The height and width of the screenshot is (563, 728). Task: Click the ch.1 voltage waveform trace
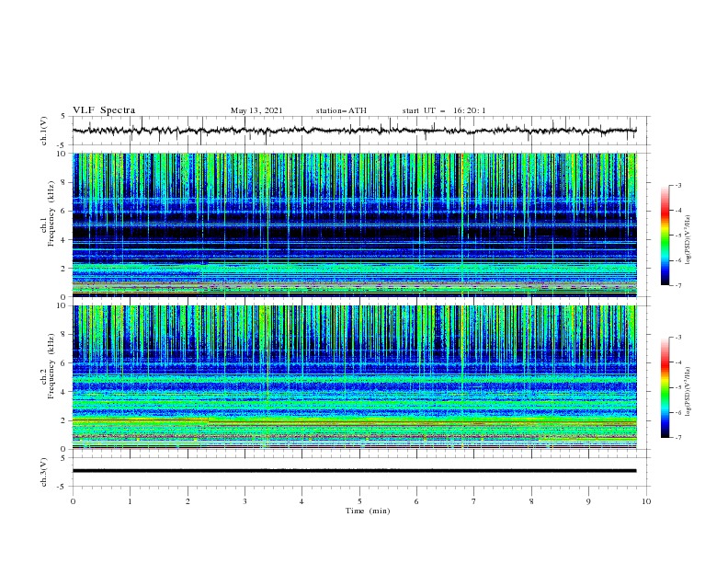[354, 131]
